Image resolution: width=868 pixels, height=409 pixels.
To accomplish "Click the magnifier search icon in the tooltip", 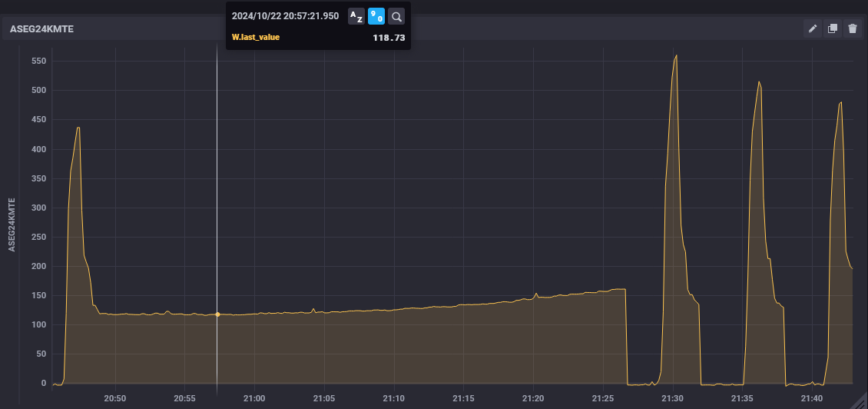I will [396, 16].
